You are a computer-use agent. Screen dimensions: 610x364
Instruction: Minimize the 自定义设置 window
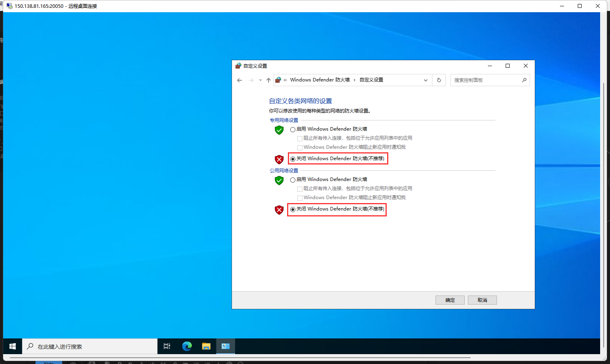click(x=490, y=66)
